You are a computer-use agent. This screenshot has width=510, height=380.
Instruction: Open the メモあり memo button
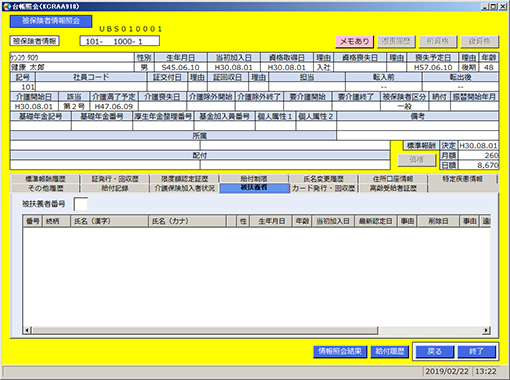click(354, 42)
